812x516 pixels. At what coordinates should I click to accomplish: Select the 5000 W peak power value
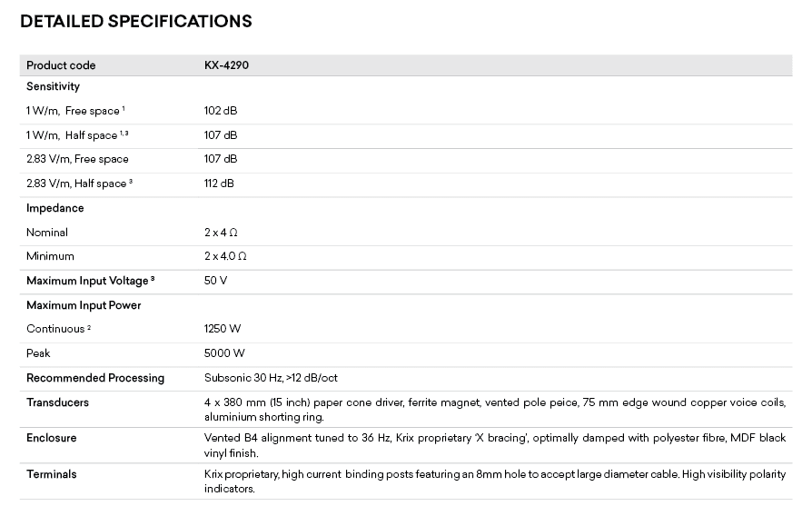[x=224, y=353]
